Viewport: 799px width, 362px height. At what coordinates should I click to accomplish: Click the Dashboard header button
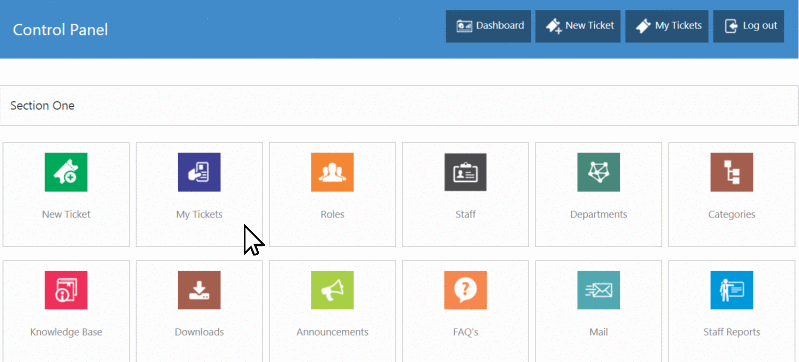pos(488,26)
